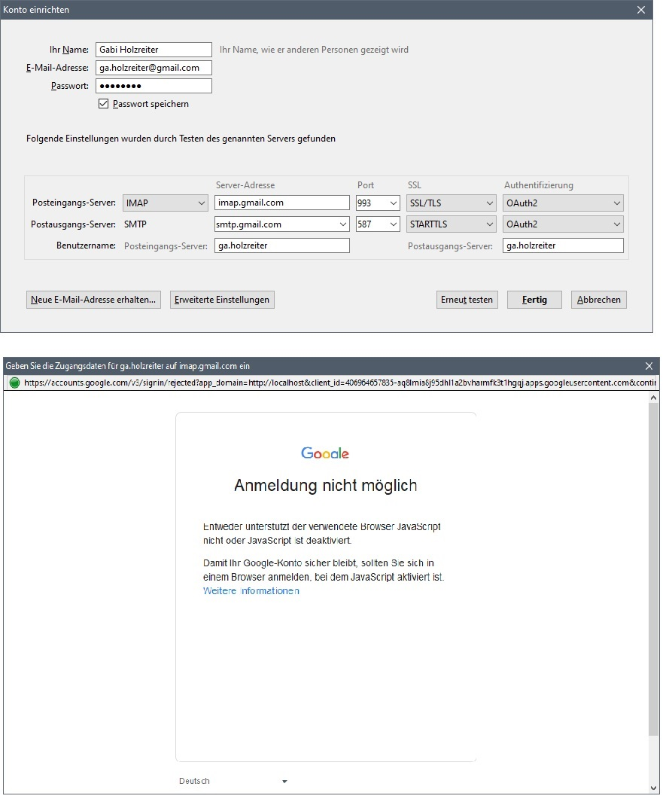This screenshot has height=805, width=672.
Task: Click the Authentifizierung column header
Action: coord(539,185)
